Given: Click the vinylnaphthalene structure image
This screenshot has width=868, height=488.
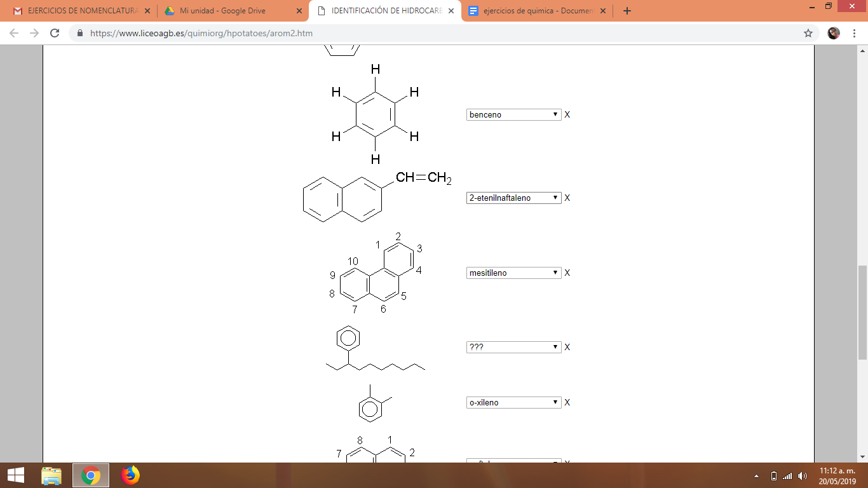Looking at the screenshot, I should pos(377,197).
